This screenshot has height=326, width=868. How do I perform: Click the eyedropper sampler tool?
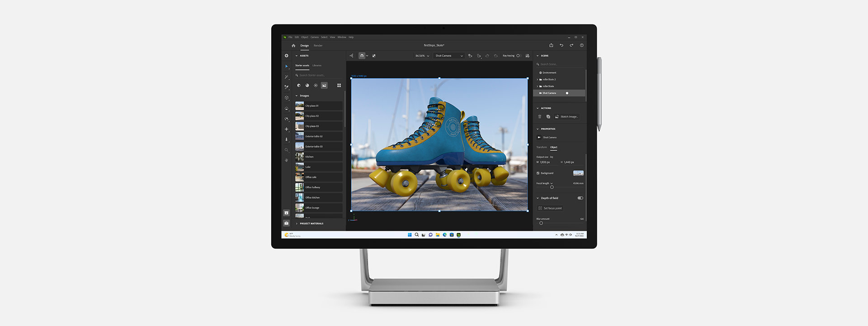click(x=286, y=87)
